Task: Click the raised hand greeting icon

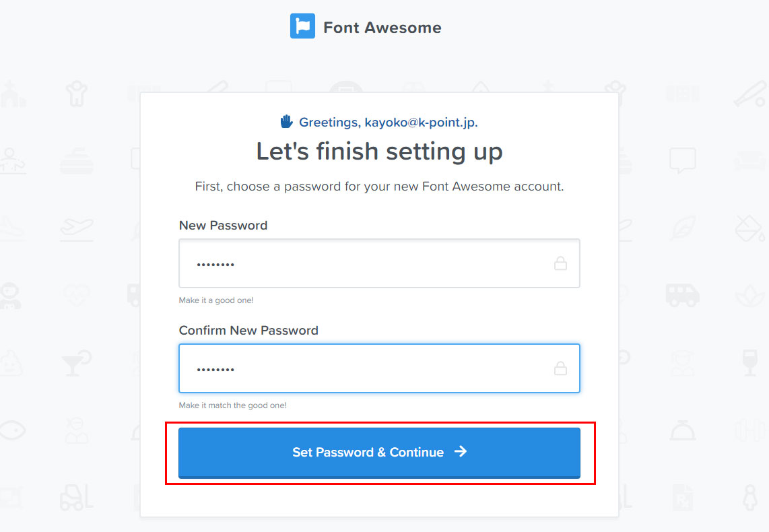Action: click(287, 122)
